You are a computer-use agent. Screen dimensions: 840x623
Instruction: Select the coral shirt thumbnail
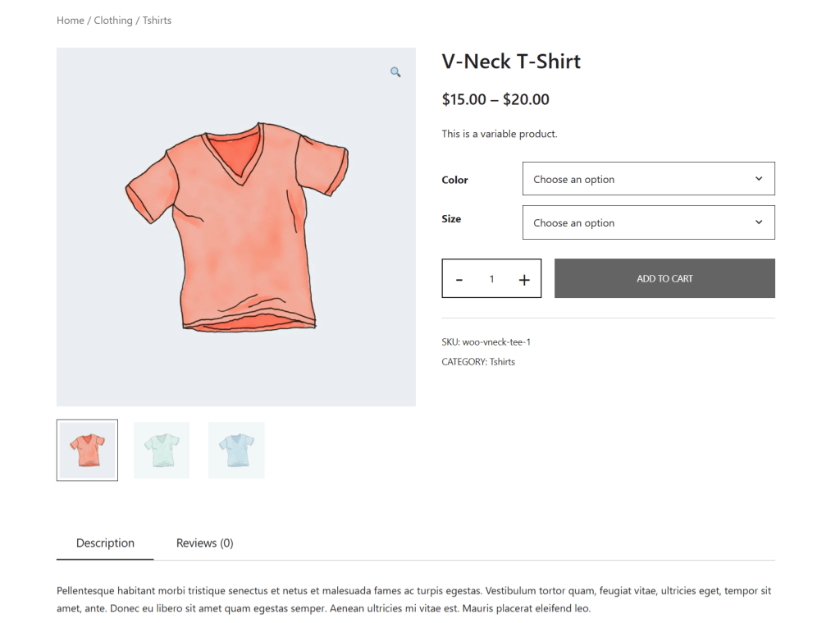pyautogui.click(x=87, y=450)
